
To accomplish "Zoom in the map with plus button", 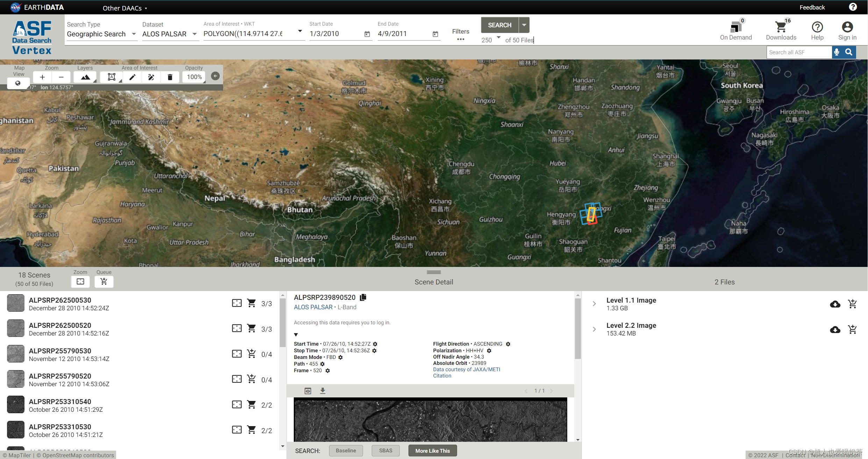I will click(x=42, y=77).
